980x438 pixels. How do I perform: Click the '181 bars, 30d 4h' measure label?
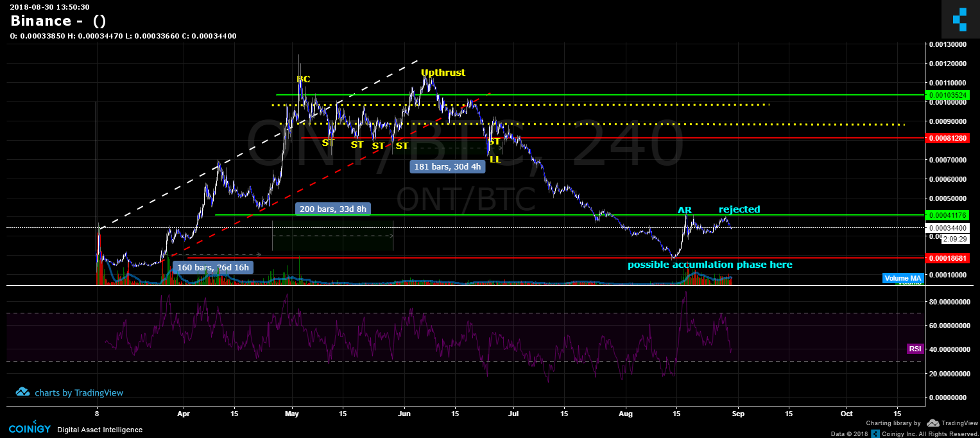pyautogui.click(x=448, y=167)
